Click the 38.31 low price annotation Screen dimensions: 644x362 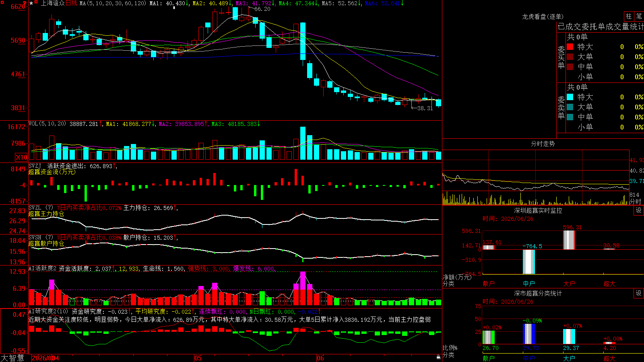pos(425,108)
